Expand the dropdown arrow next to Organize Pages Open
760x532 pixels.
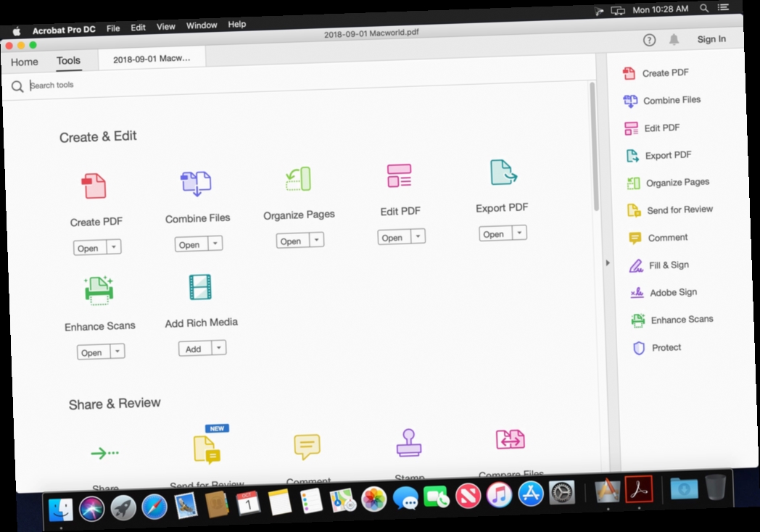tap(316, 239)
